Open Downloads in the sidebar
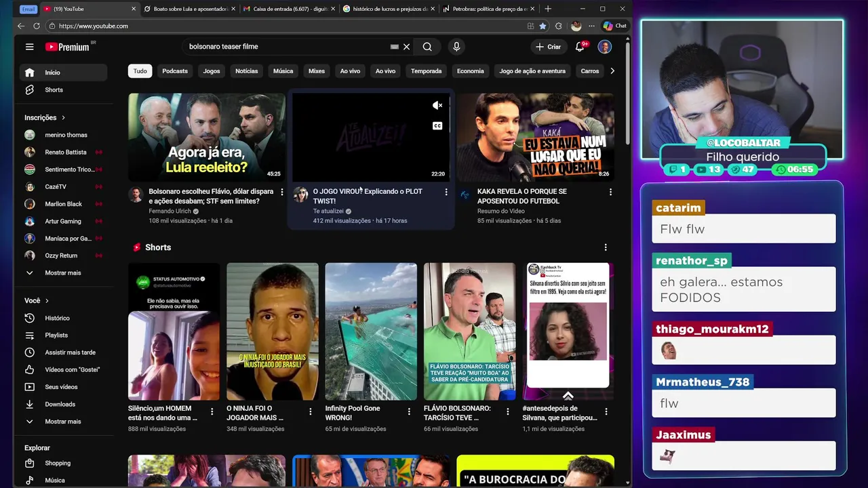Image resolution: width=868 pixels, height=488 pixels. point(62,404)
